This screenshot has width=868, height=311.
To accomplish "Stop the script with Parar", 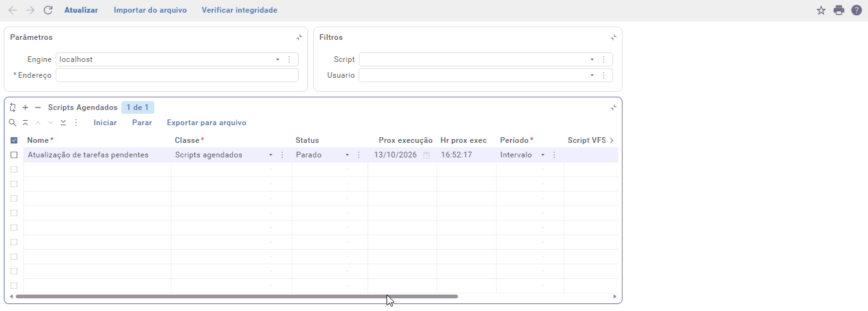I will pos(142,123).
